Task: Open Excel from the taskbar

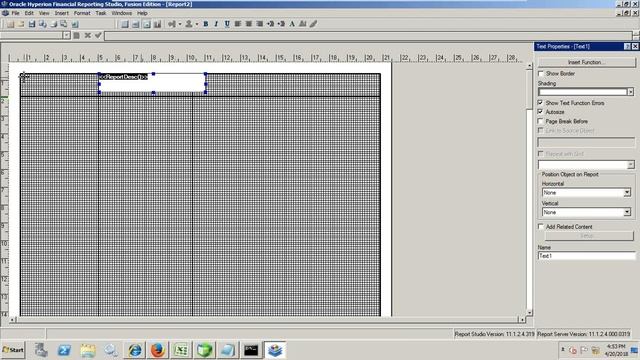Action: [x=181, y=350]
